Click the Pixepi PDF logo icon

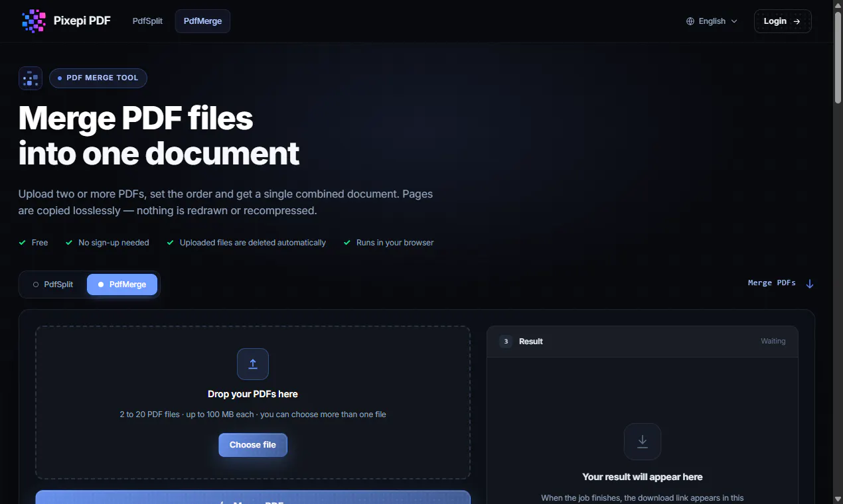34,21
